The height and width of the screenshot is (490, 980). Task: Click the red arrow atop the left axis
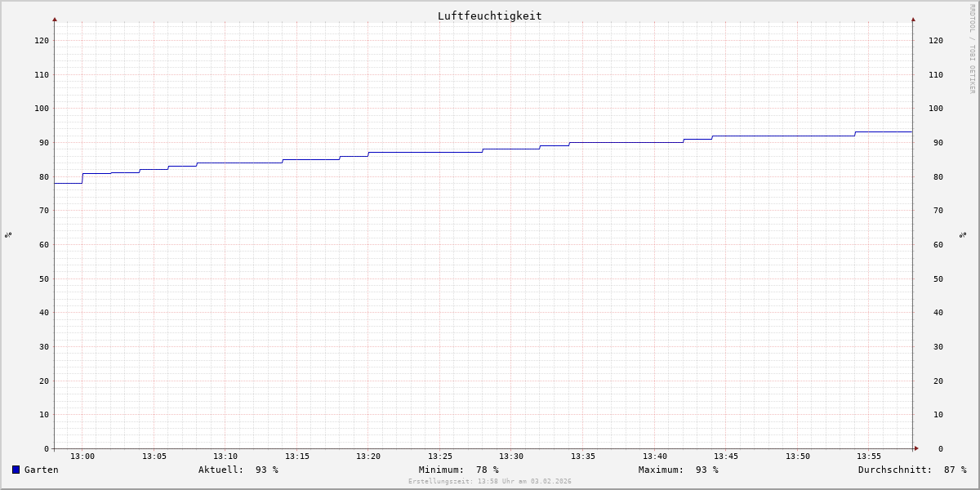[55, 19]
